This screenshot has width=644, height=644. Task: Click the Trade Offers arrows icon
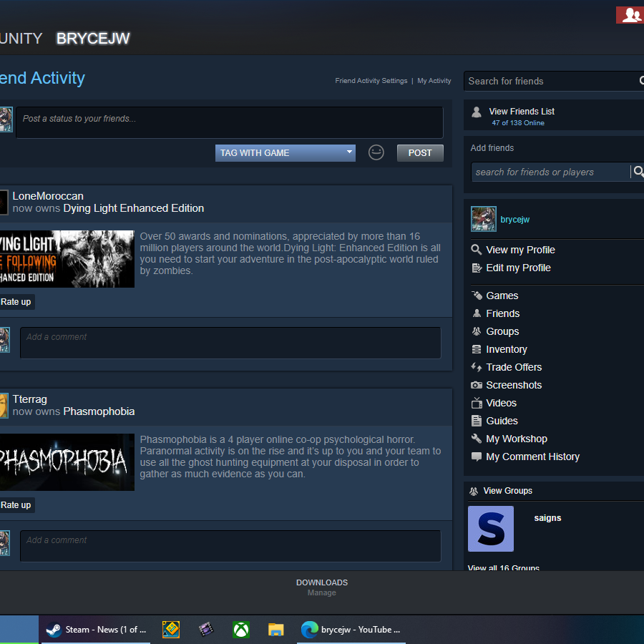click(x=477, y=367)
